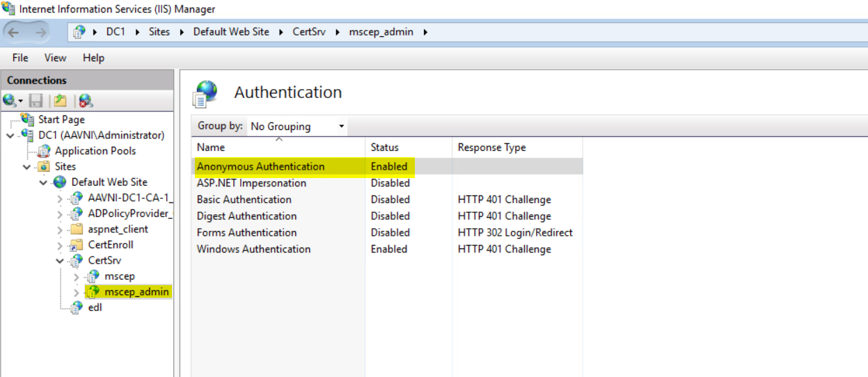Open the File menu
Viewport: 868px width, 377px height.
(x=20, y=58)
